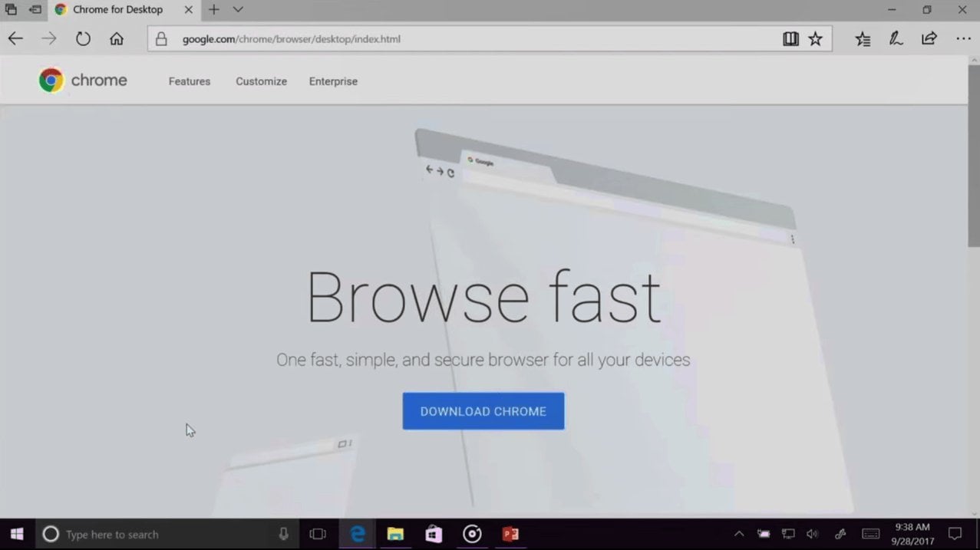Click the browser Back arrow

pos(15,39)
